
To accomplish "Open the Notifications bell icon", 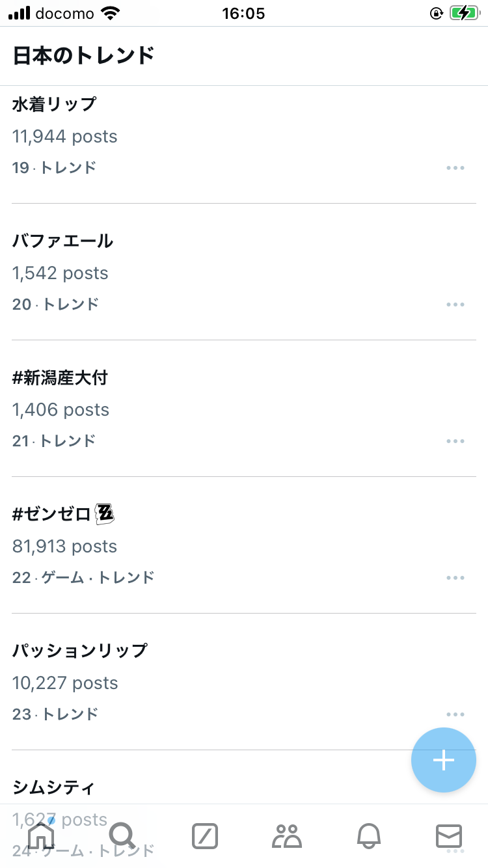I will pos(368,836).
